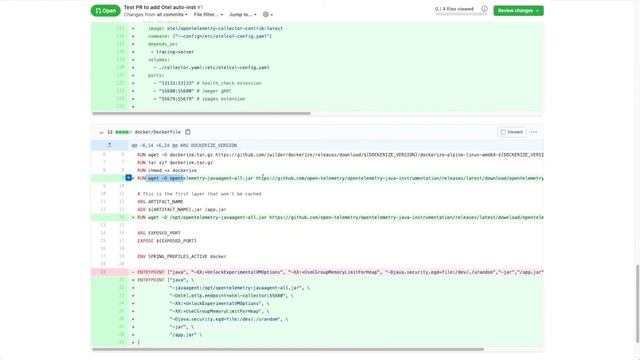Copy the docker/Dockerfile path
This screenshot has height=360, width=640.
(188, 132)
